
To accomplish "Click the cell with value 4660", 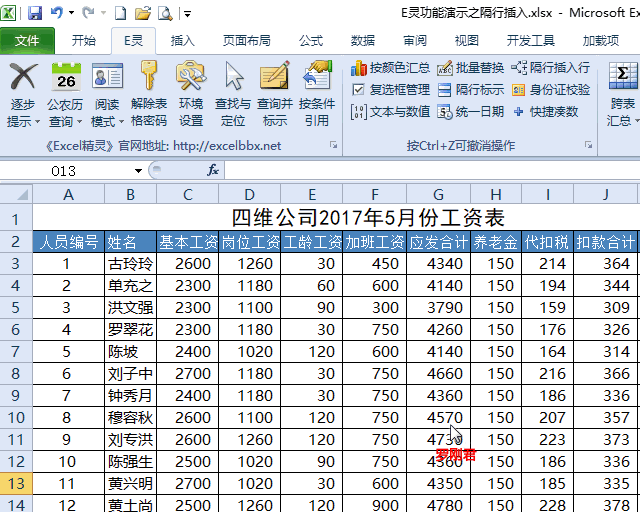I will point(438,374).
